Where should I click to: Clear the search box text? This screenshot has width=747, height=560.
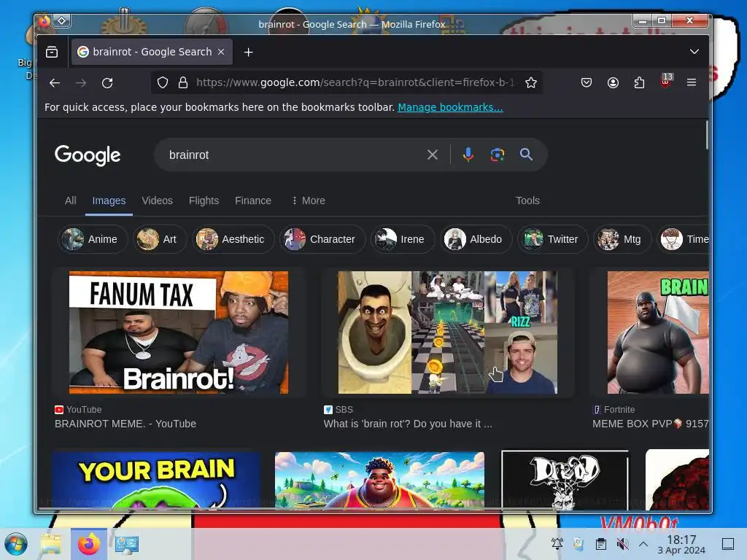coord(432,155)
